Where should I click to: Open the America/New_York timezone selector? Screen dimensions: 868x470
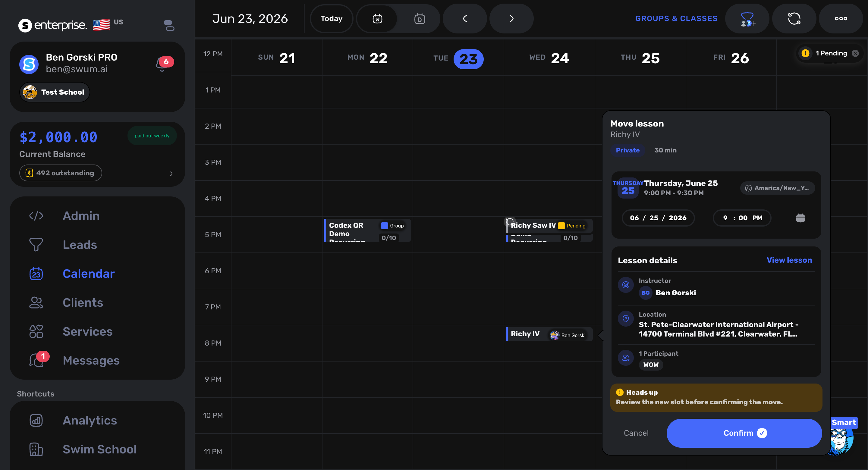click(777, 188)
